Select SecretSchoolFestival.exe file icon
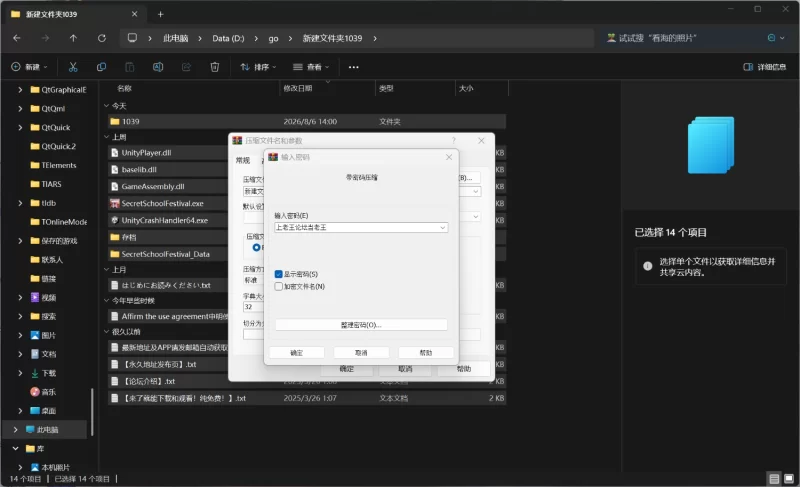This screenshot has width=800, height=487. (x=115, y=203)
